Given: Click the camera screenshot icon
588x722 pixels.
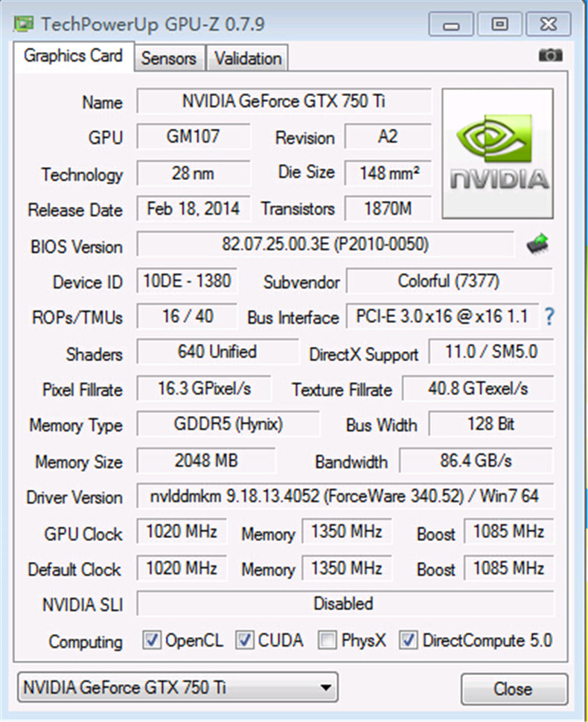Looking at the screenshot, I should pyautogui.click(x=550, y=56).
